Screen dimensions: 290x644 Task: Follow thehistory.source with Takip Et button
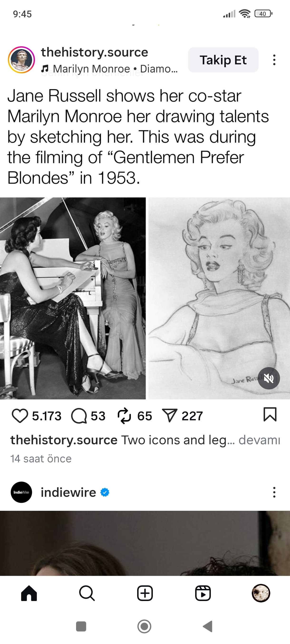click(223, 60)
